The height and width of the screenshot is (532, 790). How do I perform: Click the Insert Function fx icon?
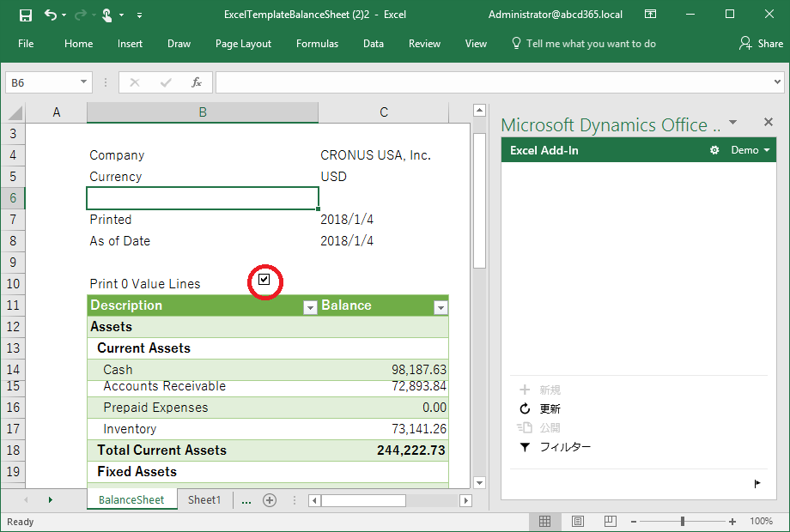pyautogui.click(x=197, y=82)
